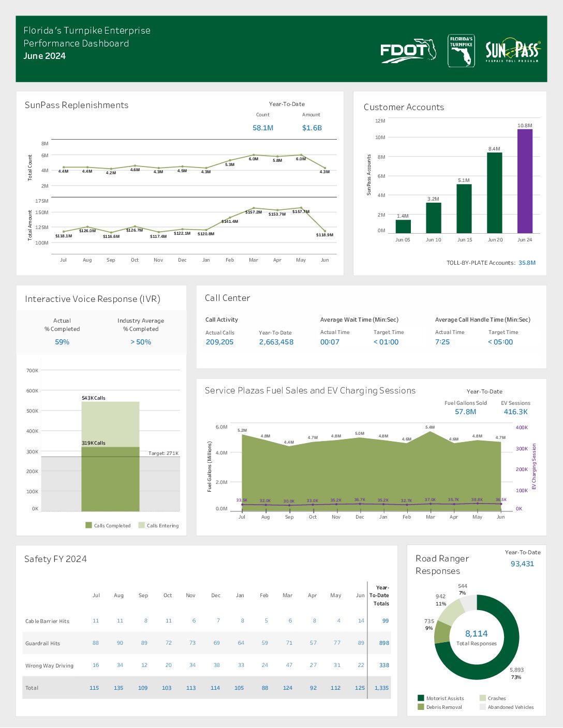Click the wait target time "< 01:00"

point(386,342)
